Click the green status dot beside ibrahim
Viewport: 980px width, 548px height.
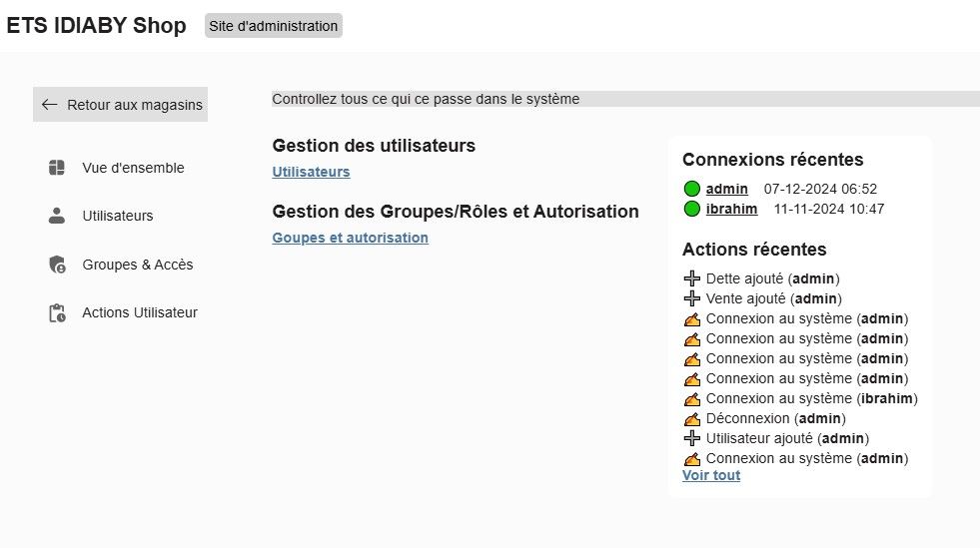[692, 209]
